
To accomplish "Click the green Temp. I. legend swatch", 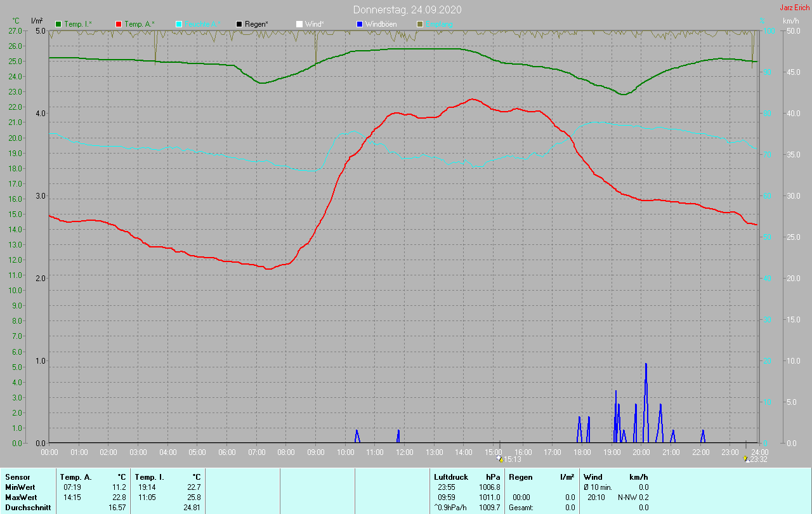I will coord(59,24).
